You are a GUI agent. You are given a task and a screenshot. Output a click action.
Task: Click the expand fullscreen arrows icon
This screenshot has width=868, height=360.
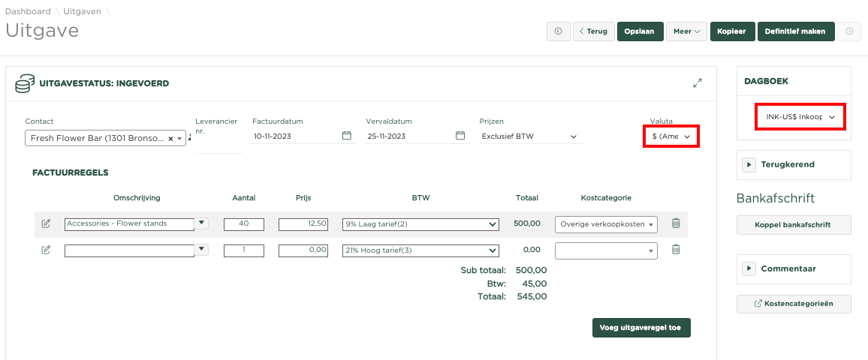[x=698, y=83]
